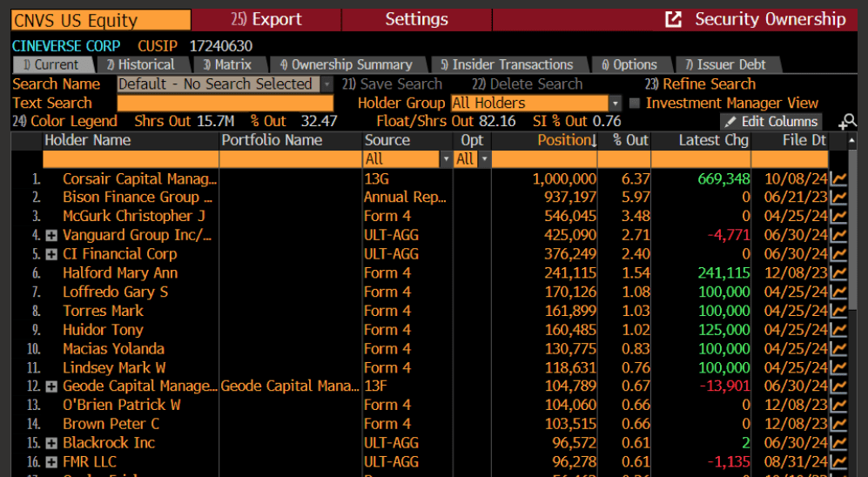Viewport: 868px width, 477px height.
Task: Switch to the Ownership Summary tab
Action: [346, 64]
